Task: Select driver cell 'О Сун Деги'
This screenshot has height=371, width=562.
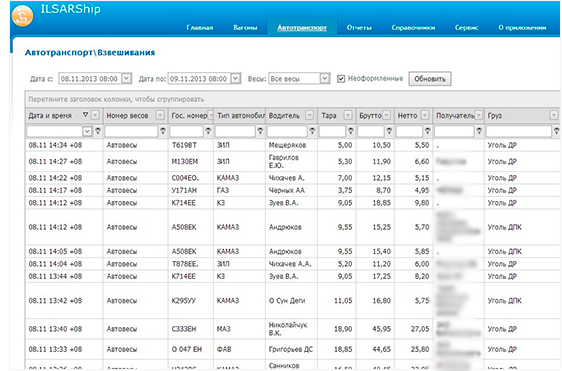Action: click(287, 300)
